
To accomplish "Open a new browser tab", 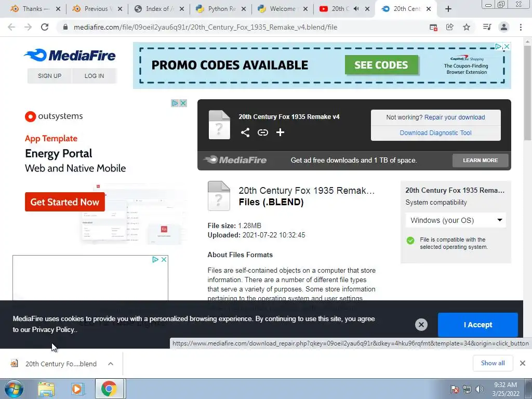I will click(x=448, y=9).
